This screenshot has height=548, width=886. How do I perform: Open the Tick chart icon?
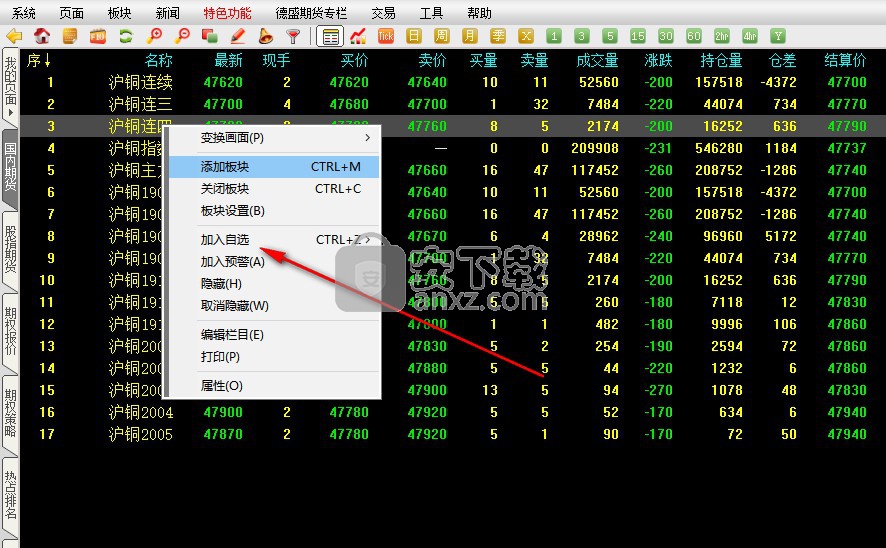386,36
